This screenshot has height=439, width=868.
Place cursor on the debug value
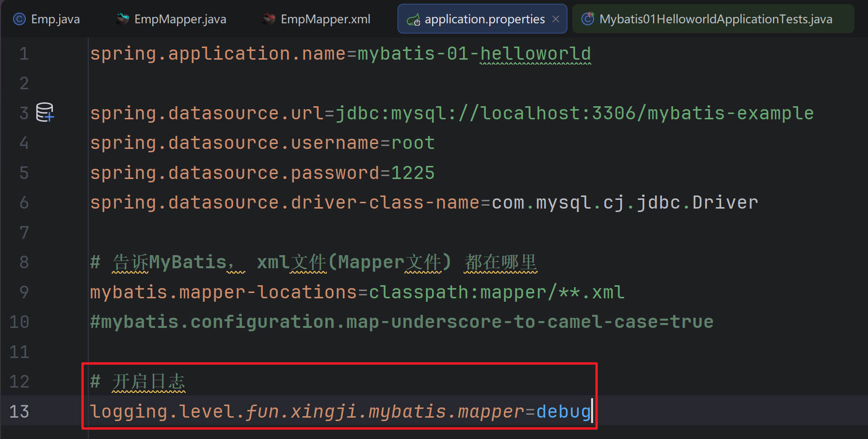(x=563, y=411)
